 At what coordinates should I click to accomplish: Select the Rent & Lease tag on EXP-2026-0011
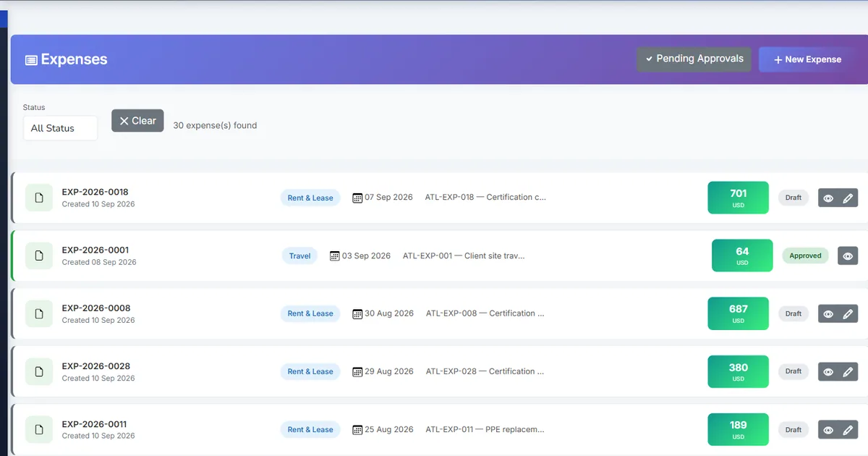click(x=310, y=429)
